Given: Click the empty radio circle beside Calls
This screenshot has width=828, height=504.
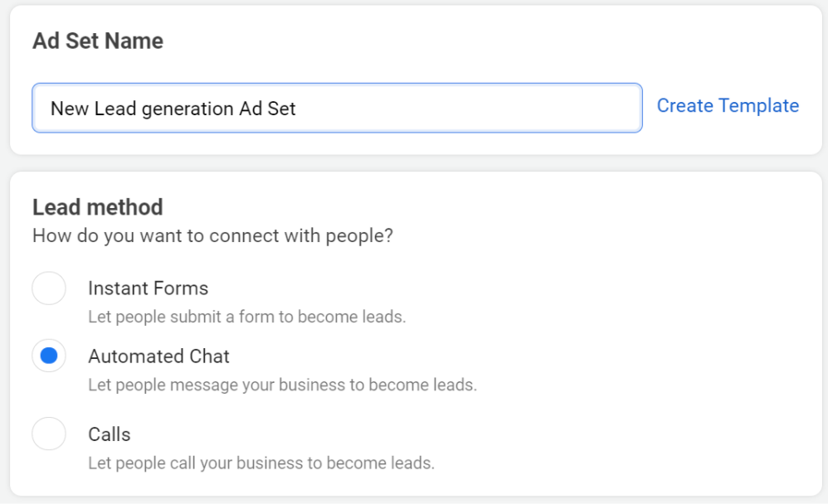Looking at the screenshot, I should (x=49, y=434).
